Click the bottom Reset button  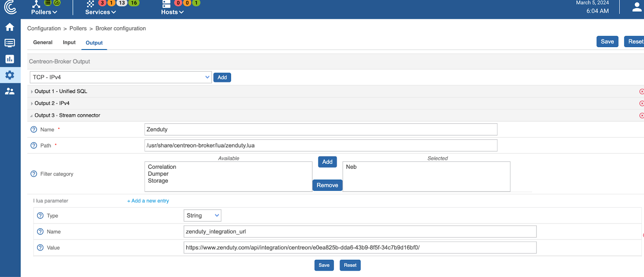click(350, 265)
